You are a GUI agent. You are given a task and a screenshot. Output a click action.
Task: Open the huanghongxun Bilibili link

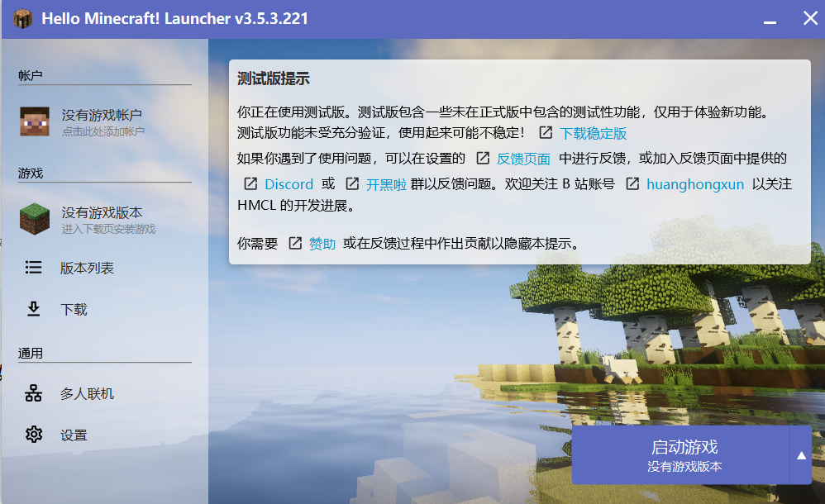click(695, 184)
